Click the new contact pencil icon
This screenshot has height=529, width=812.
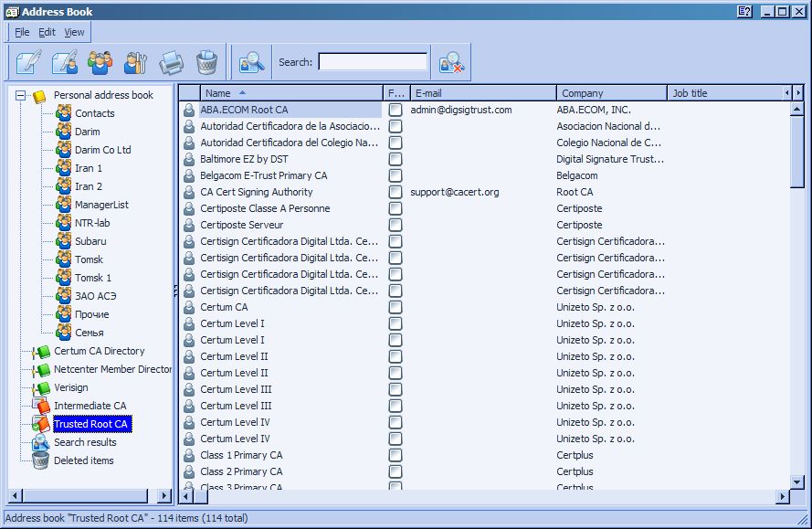click(x=29, y=63)
